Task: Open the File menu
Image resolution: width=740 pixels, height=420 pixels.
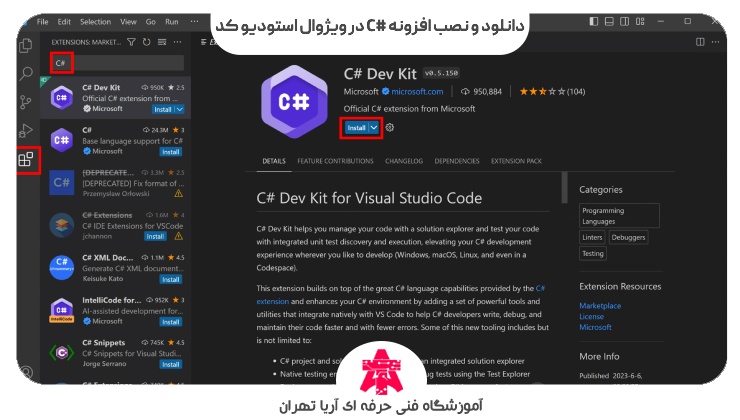Action: (42, 22)
